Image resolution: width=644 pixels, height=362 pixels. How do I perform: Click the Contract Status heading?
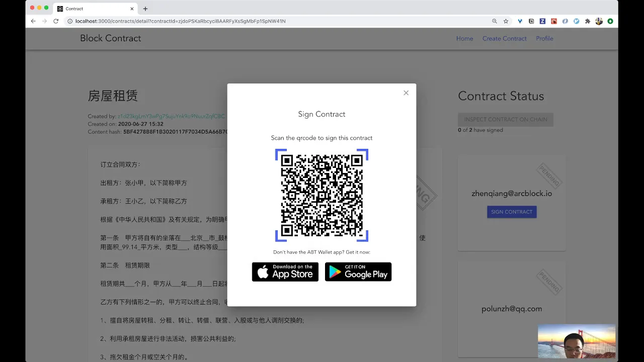[501, 96]
